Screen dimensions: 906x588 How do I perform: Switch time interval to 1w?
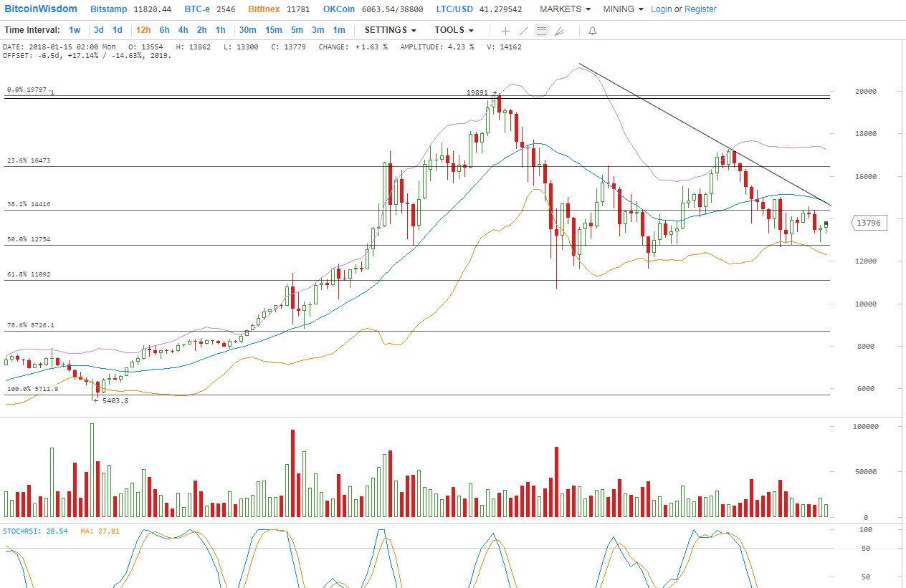(x=75, y=30)
